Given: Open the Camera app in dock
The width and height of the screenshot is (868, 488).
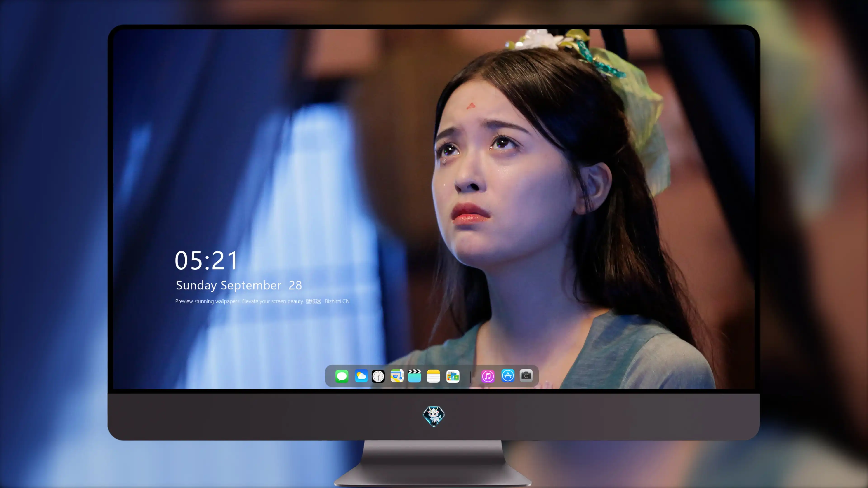Looking at the screenshot, I should 526,375.
